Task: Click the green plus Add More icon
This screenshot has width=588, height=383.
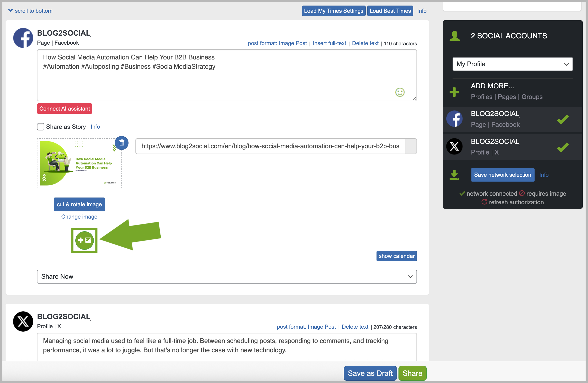Action: pos(454,92)
